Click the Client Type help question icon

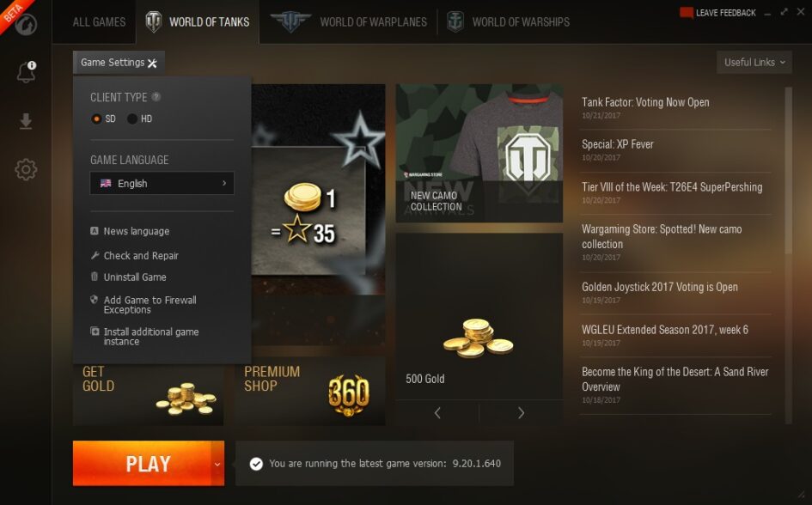[x=156, y=97]
